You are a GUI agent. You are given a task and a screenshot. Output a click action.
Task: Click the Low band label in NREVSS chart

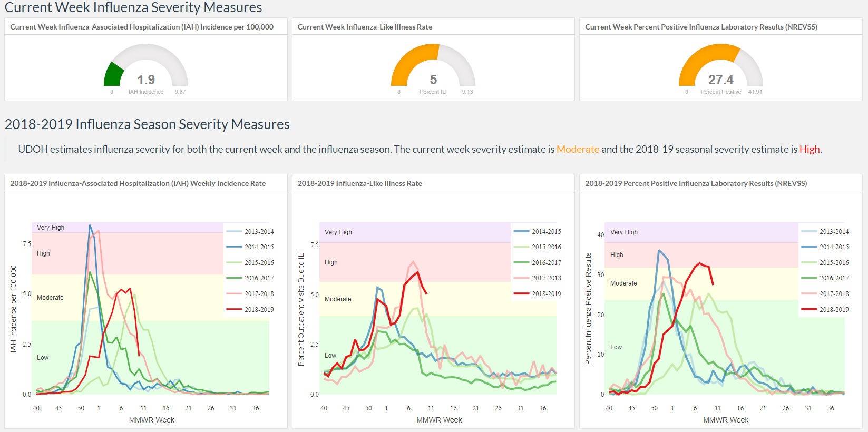[616, 347]
